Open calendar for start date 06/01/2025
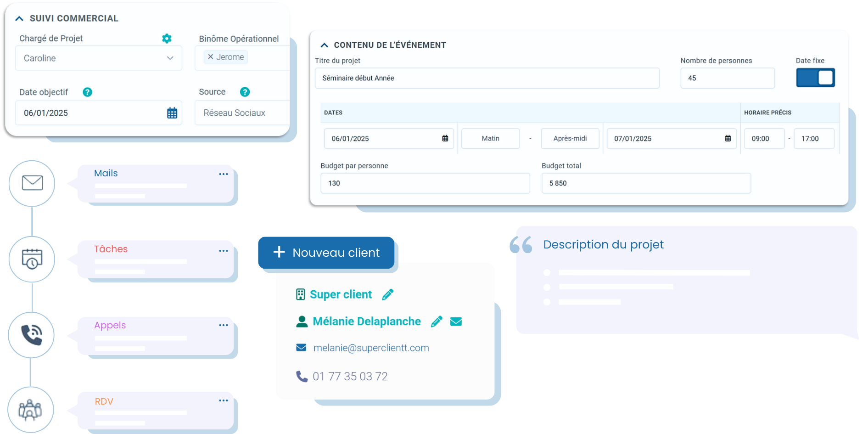Image resolution: width=868 pixels, height=434 pixels. [x=445, y=139]
